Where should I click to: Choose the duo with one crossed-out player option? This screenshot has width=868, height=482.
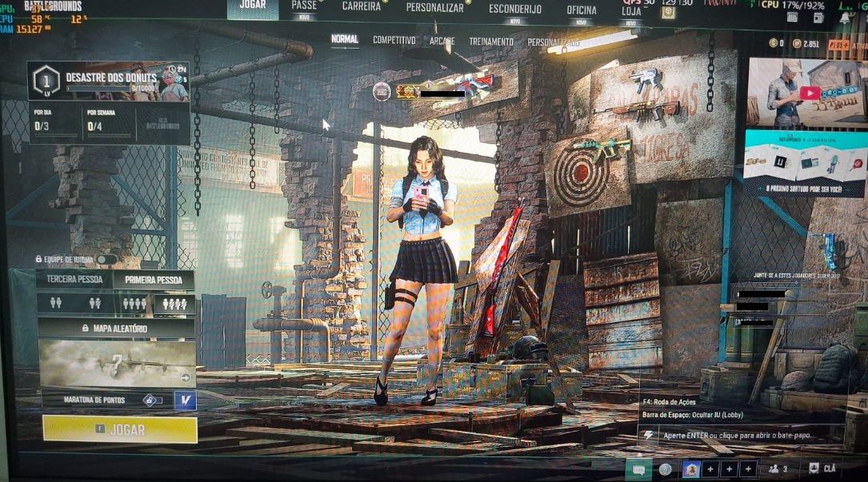[x=95, y=303]
